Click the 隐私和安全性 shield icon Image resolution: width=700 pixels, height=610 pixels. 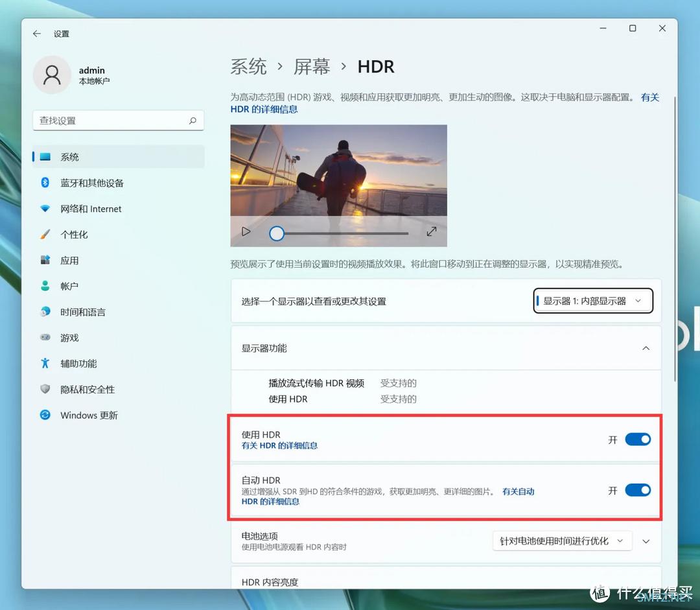[x=45, y=389]
